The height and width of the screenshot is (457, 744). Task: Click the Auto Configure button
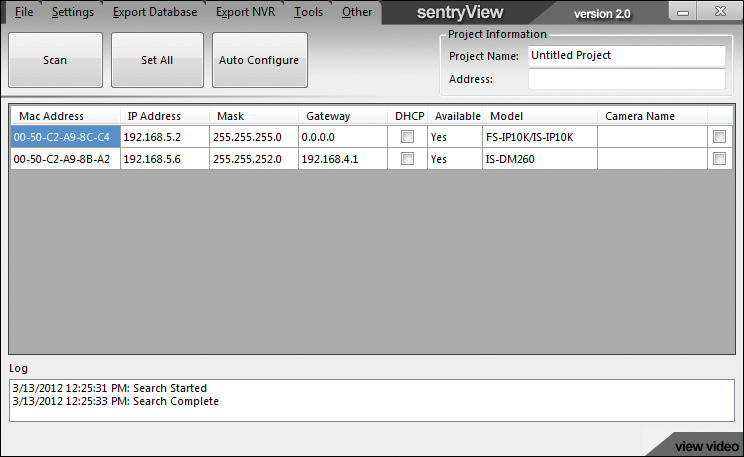coord(260,60)
